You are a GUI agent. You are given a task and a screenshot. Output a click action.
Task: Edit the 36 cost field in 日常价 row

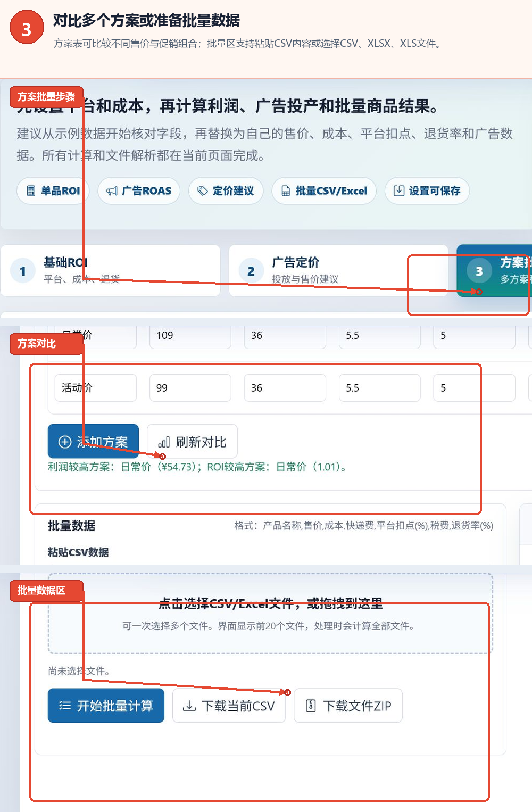[285, 336]
